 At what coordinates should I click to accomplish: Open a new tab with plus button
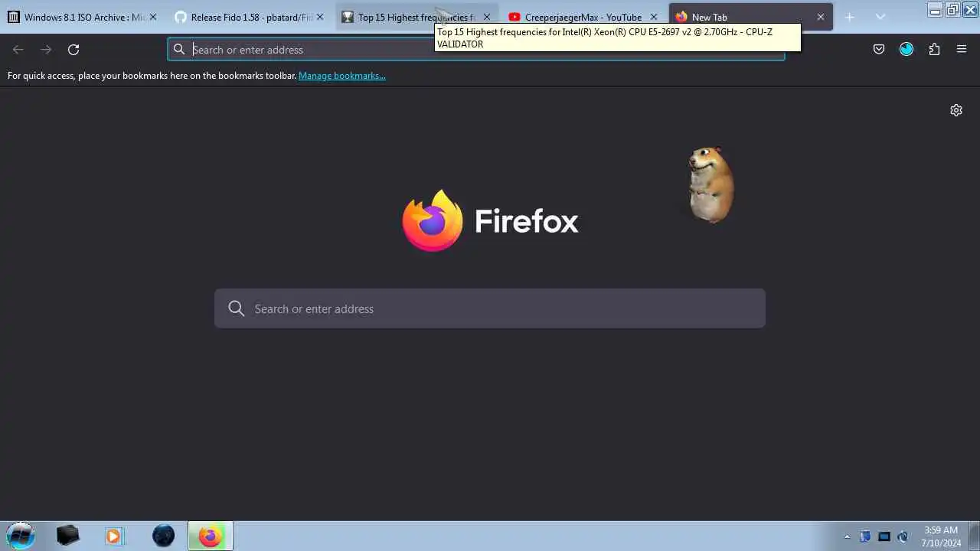(849, 17)
